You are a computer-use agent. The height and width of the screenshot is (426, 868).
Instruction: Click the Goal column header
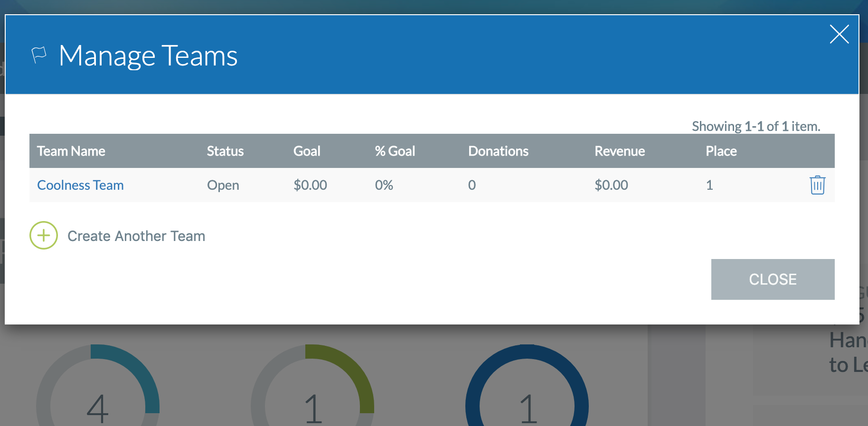(307, 151)
